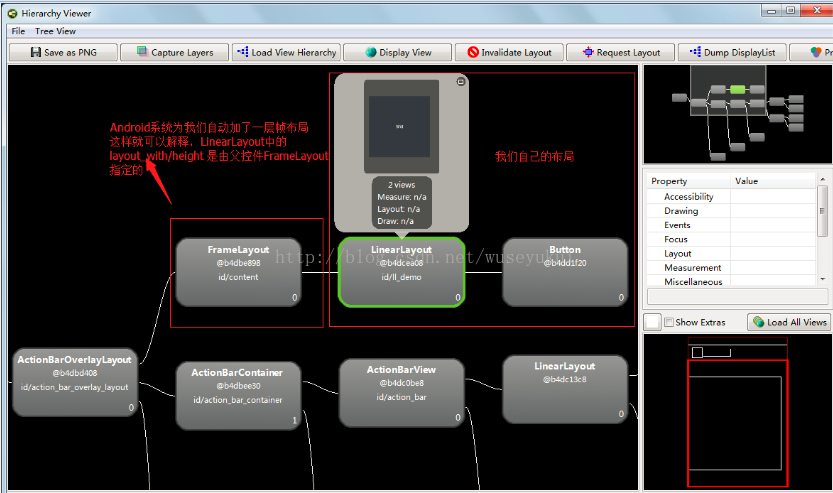This screenshot has height=493, width=833.
Task: Click Save as PNG toolbar button
Action: click(63, 52)
